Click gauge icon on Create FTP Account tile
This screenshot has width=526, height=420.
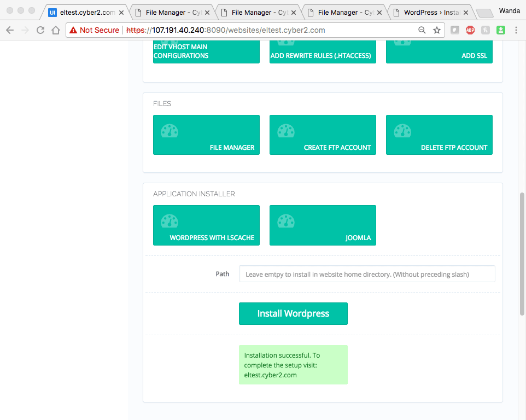pos(286,131)
